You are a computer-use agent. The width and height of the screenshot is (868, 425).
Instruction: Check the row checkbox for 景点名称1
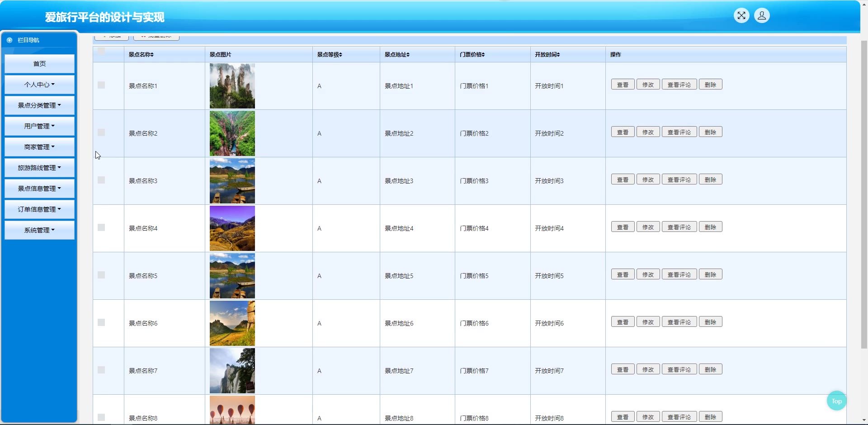[101, 85]
